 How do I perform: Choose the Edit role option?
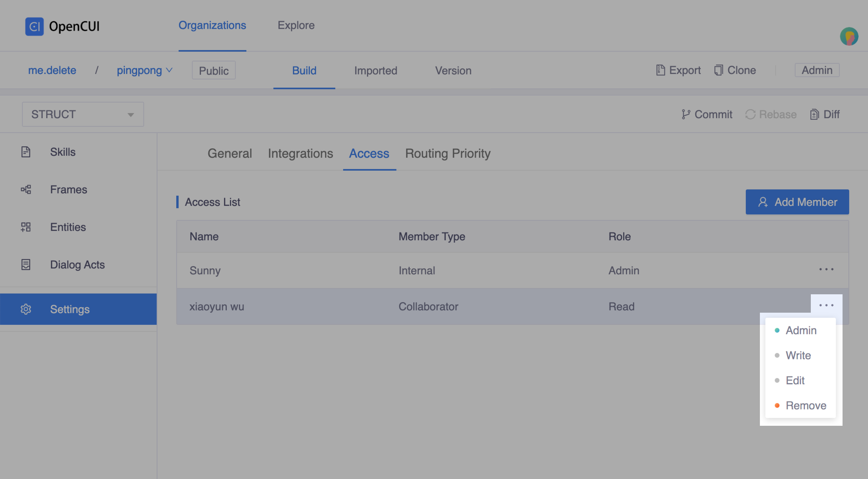point(795,380)
